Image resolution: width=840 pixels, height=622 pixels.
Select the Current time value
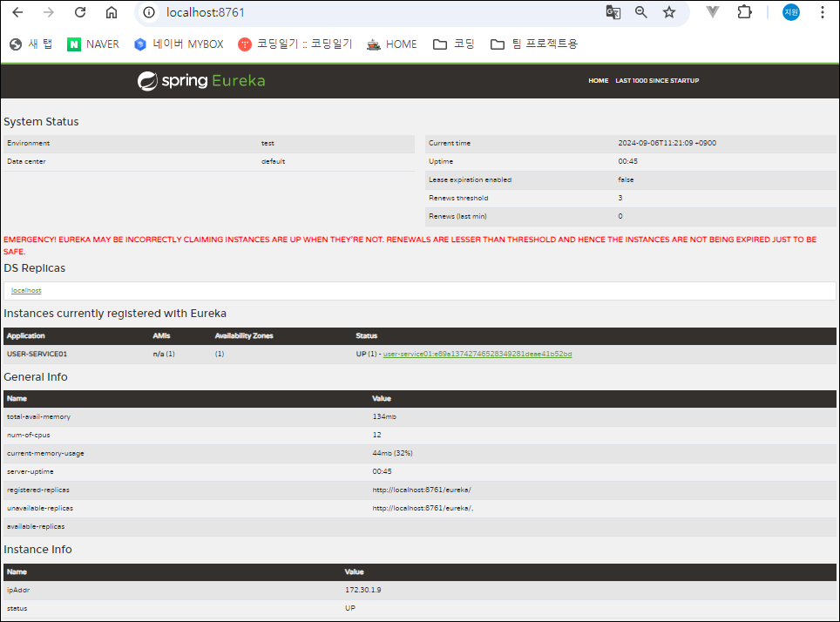point(667,143)
